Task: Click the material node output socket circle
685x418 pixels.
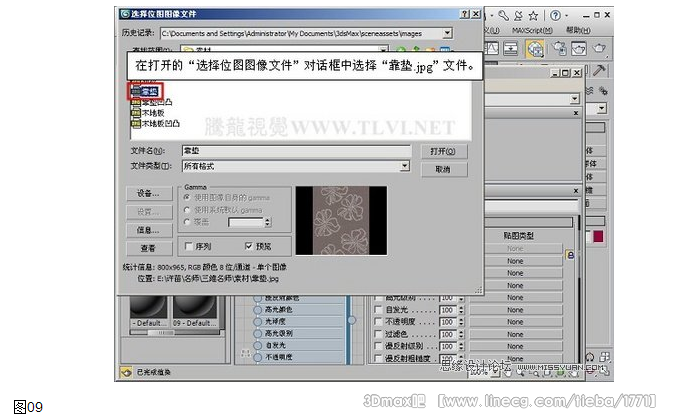Action: pos(352,320)
